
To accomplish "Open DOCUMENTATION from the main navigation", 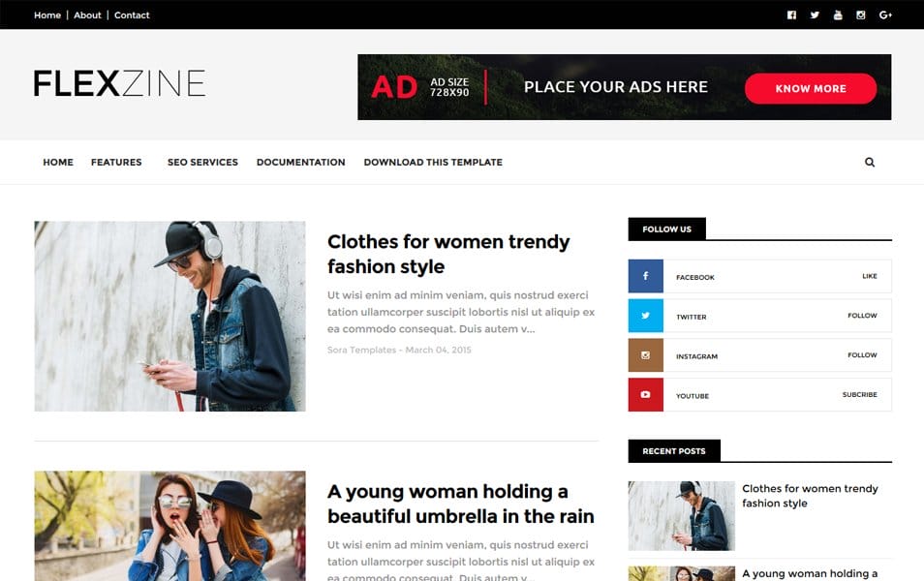I will [x=299, y=162].
